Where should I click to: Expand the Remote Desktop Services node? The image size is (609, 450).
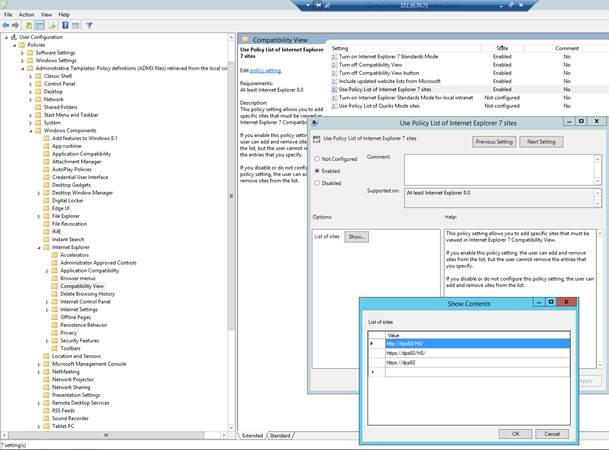pos(39,403)
